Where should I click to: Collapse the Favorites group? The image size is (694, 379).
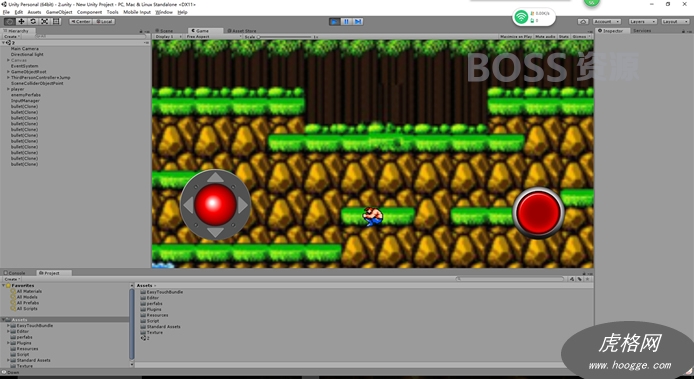(4, 286)
